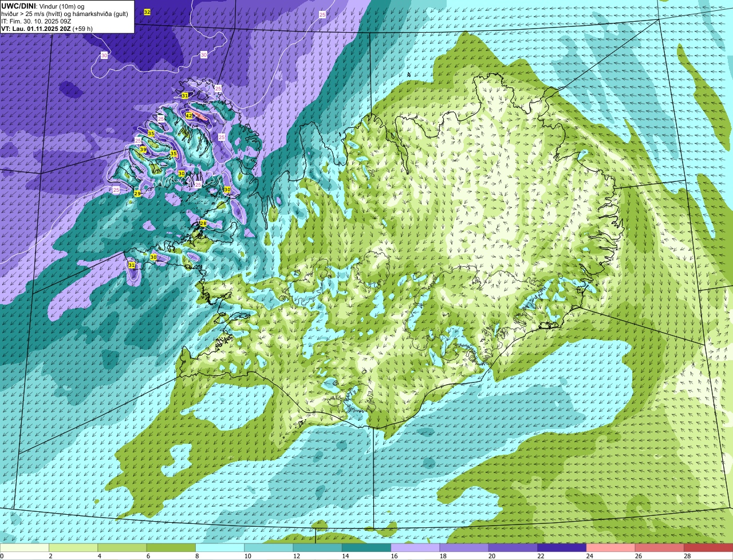Click the legend scale number 16
The width and height of the screenshot is (733, 560).
pos(394,556)
